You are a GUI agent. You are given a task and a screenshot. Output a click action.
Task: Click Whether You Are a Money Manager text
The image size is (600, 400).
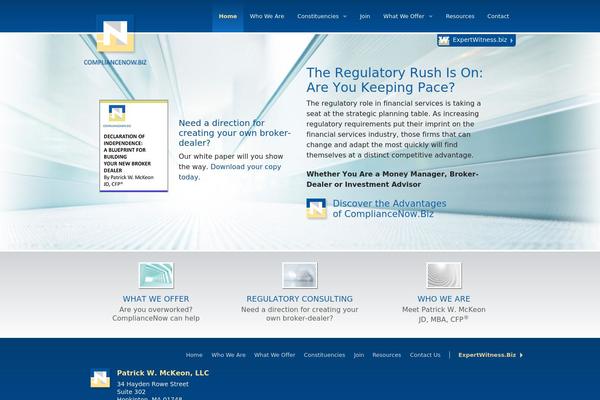tap(392, 179)
